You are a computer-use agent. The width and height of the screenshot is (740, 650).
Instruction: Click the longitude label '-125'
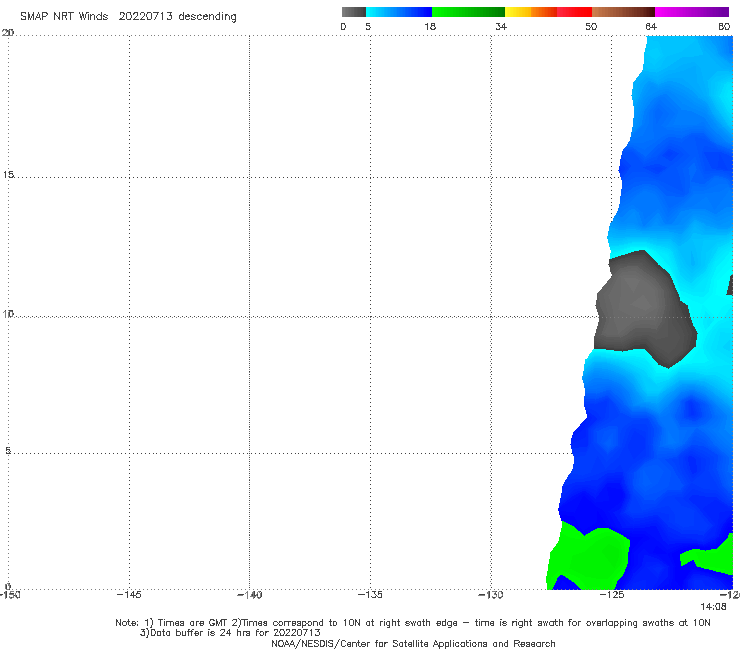click(x=612, y=594)
